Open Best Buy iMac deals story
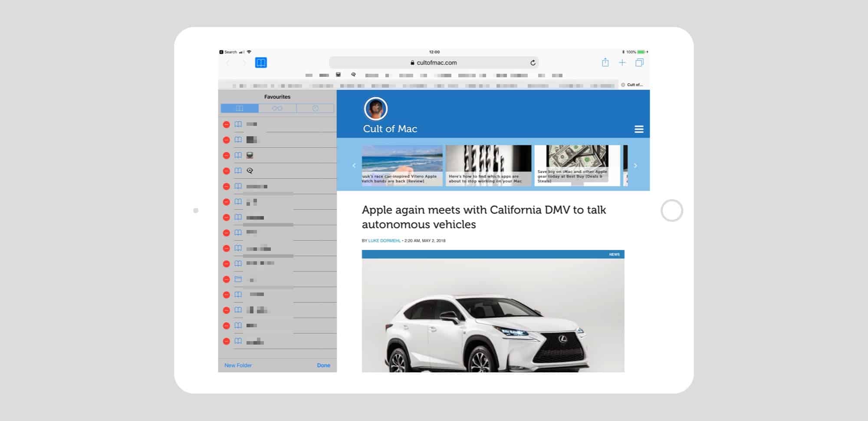Image resolution: width=868 pixels, height=421 pixels. (577, 165)
